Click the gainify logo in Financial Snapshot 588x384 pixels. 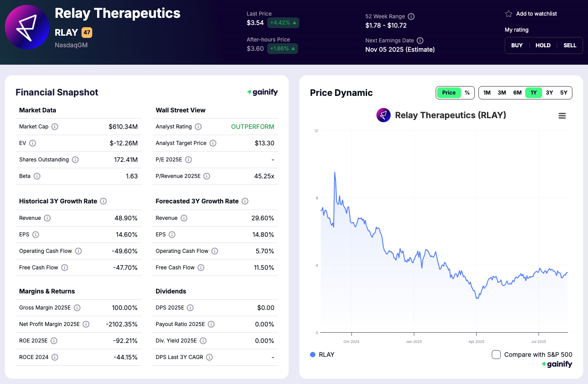[x=262, y=92]
